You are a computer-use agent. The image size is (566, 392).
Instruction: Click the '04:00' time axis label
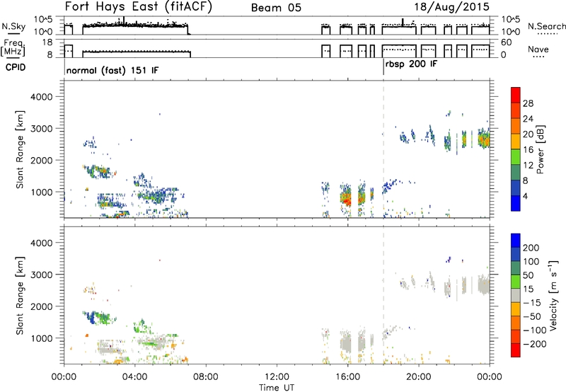(x=134, y=377)
